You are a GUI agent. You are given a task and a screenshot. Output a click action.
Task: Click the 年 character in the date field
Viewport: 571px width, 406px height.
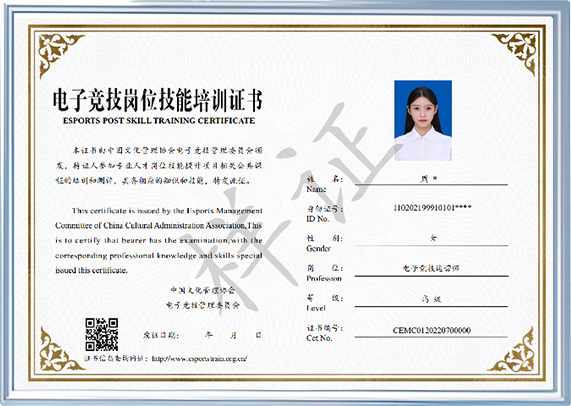(208, 335)
